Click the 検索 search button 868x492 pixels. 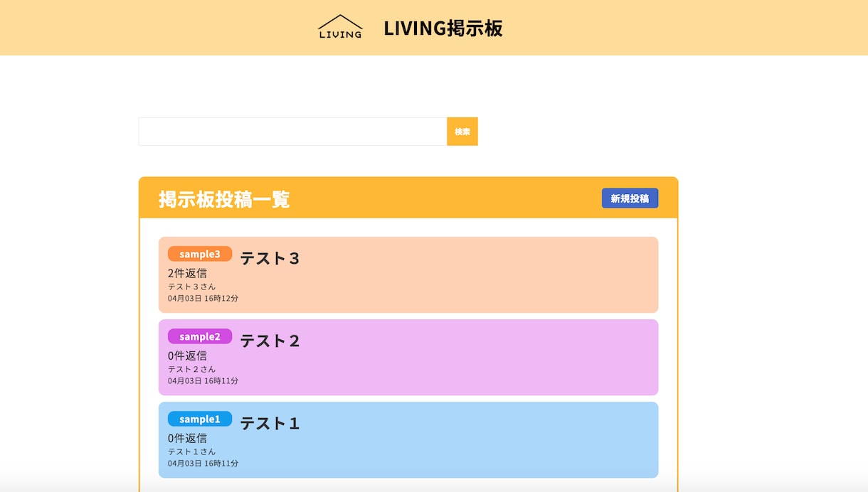tap(462, 132)
